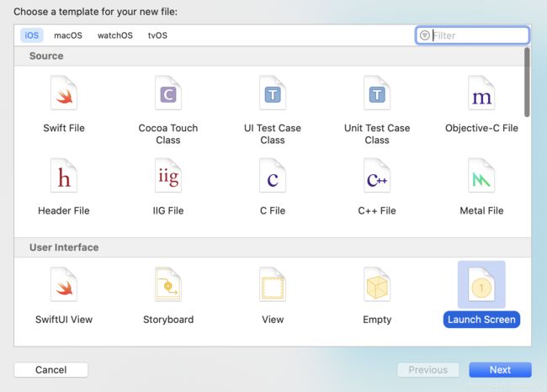547x392 pixels.
Task: Choose the Objective-C File template icon
Action: 481,93
